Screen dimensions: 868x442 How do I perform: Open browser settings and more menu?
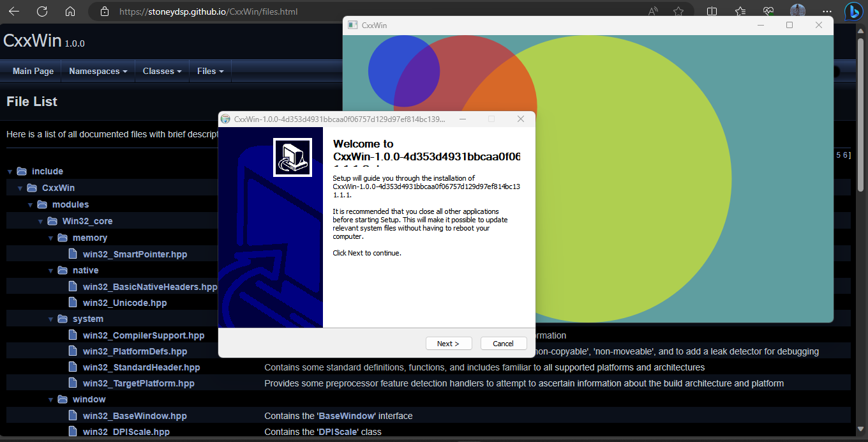click(x=827, y=11)
